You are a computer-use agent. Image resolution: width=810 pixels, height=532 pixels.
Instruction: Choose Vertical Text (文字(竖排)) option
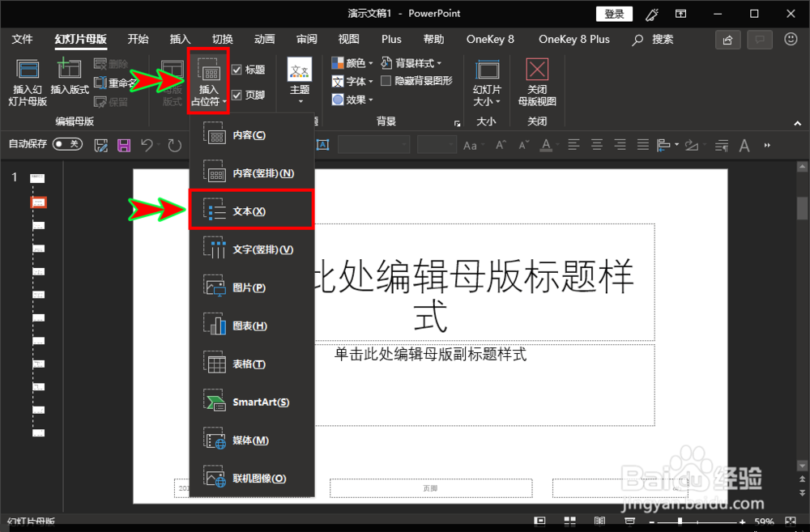pos(252,249)
